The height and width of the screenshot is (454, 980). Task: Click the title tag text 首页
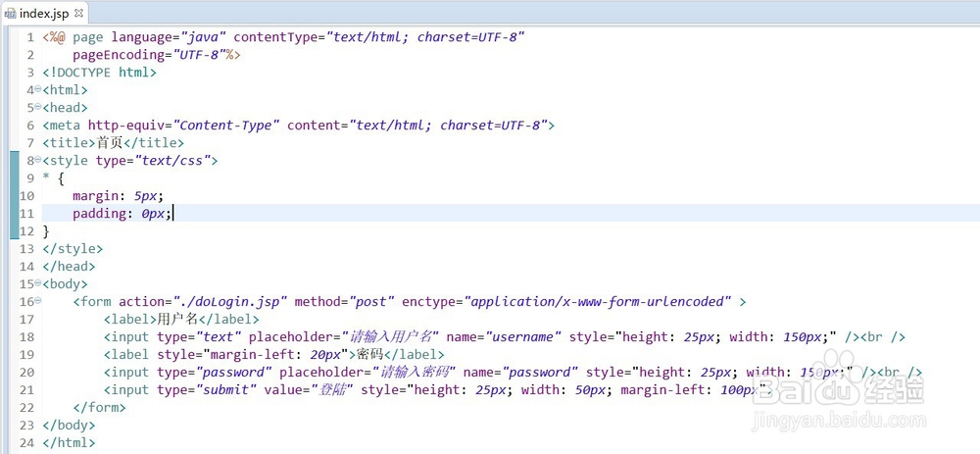point(110,142)
